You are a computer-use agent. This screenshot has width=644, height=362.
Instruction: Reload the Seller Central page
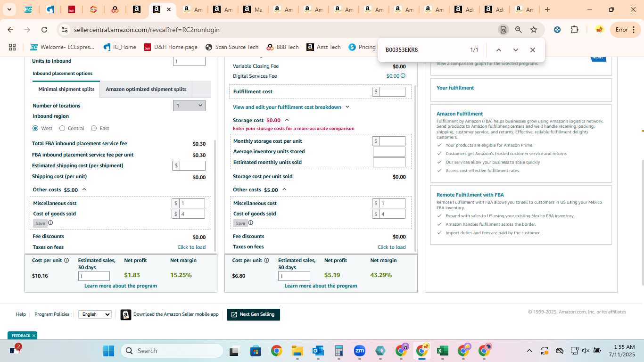[44, 30]
